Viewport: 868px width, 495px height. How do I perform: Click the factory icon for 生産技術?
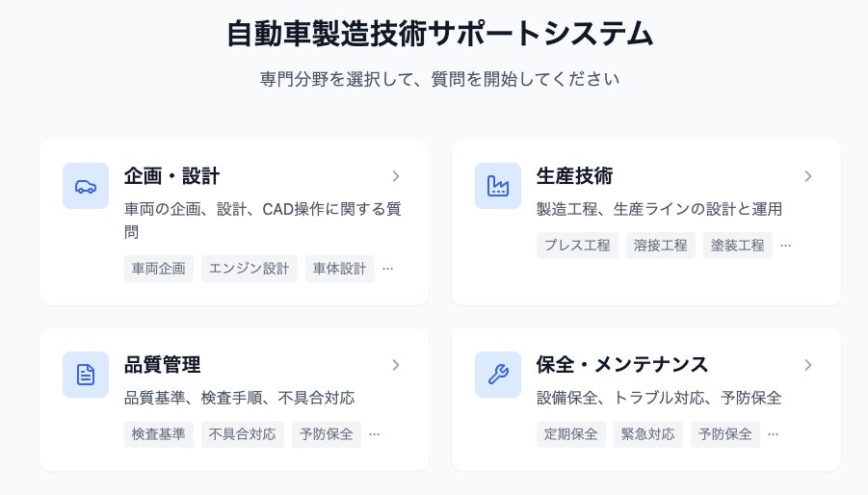click(498, 186)
